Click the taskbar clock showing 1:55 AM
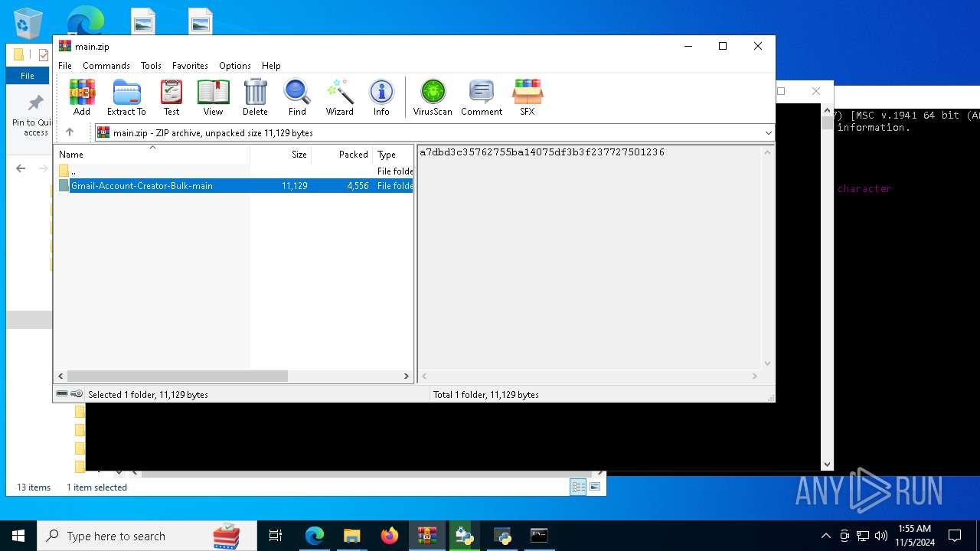Viewport: 980px width, 551px height. pos(914,536)
